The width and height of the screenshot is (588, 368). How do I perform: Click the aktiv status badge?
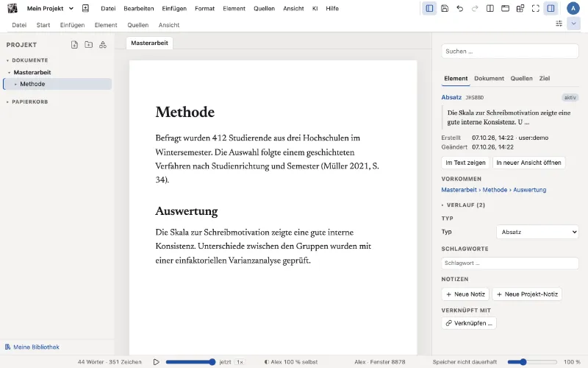[x=570, y=98]
